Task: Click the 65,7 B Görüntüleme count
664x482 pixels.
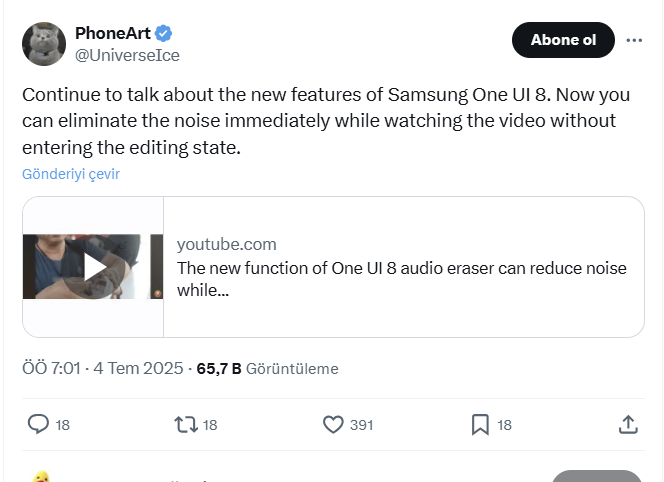Action: 268,368
